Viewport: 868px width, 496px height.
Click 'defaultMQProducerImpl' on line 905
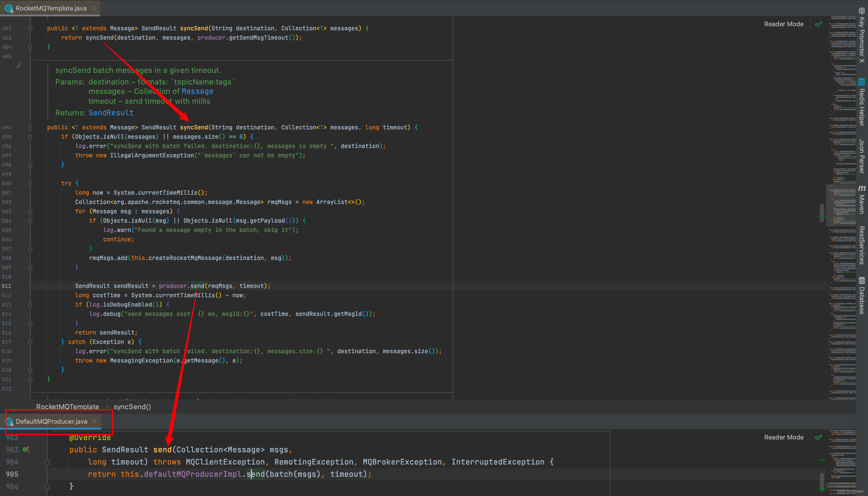coord(193,474)
